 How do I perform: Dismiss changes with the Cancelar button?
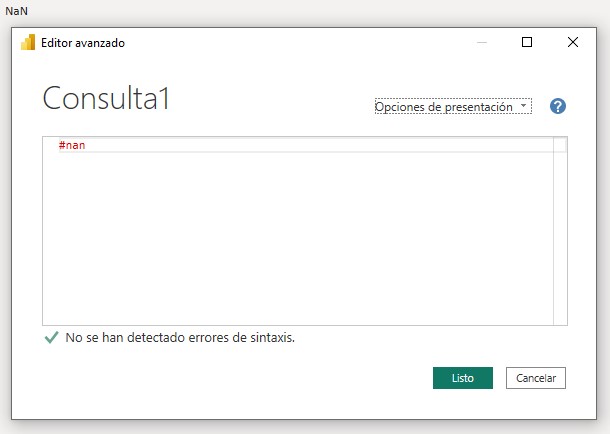coord(536,378)
